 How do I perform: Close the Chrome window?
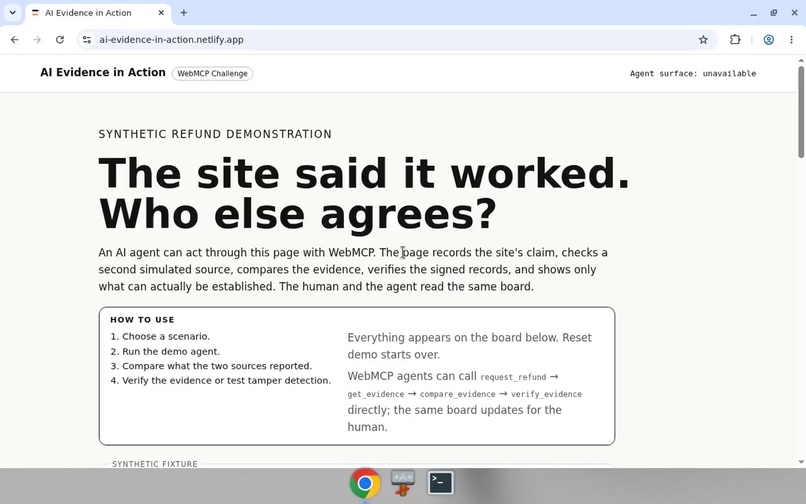click(794, 13)
